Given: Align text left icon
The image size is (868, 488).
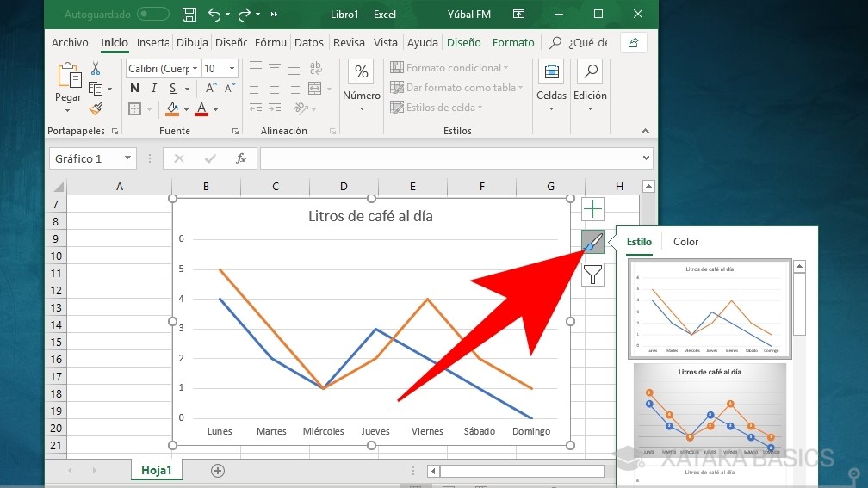Looking at the screenshot, I should click(x=256, y=88).
